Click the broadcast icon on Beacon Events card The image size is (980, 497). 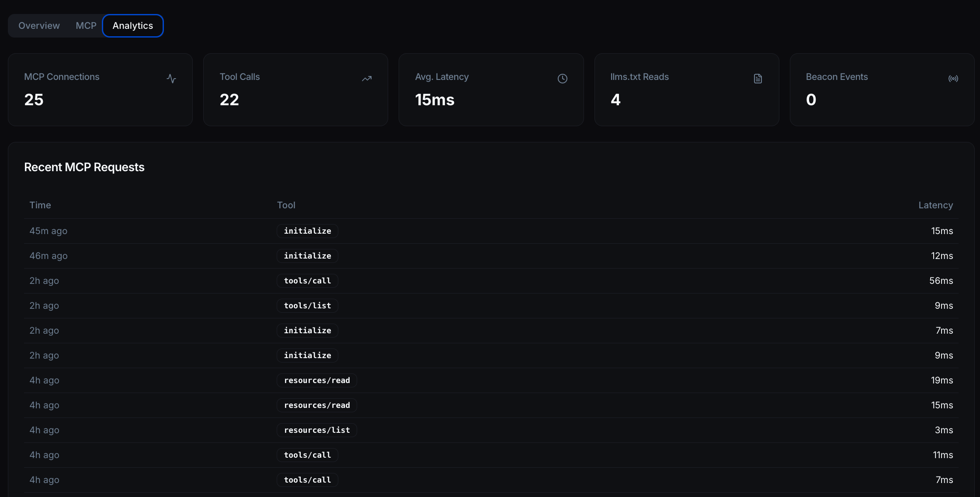click(953, 79)
